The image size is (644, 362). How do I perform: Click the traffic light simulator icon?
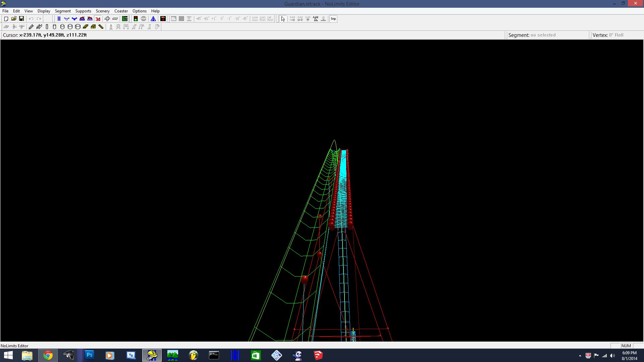click(136, 19)
